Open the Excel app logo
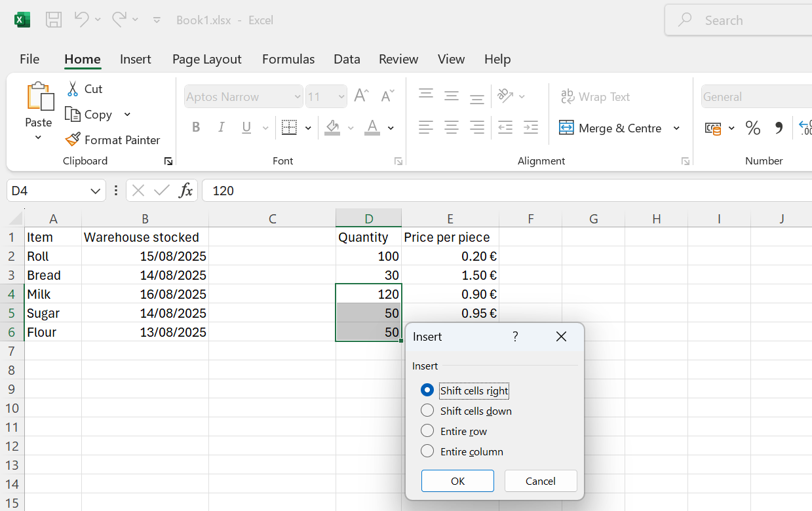 click(x=22, y=20)
